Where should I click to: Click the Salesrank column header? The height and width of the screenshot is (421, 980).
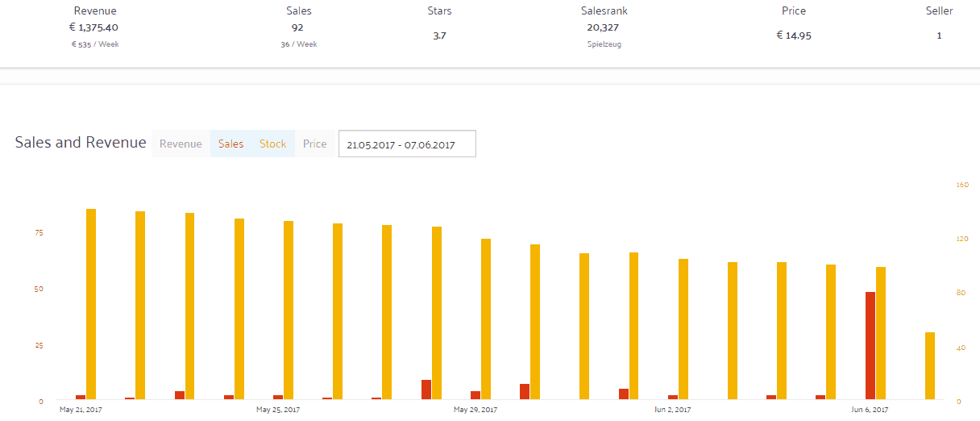point(604,11)
